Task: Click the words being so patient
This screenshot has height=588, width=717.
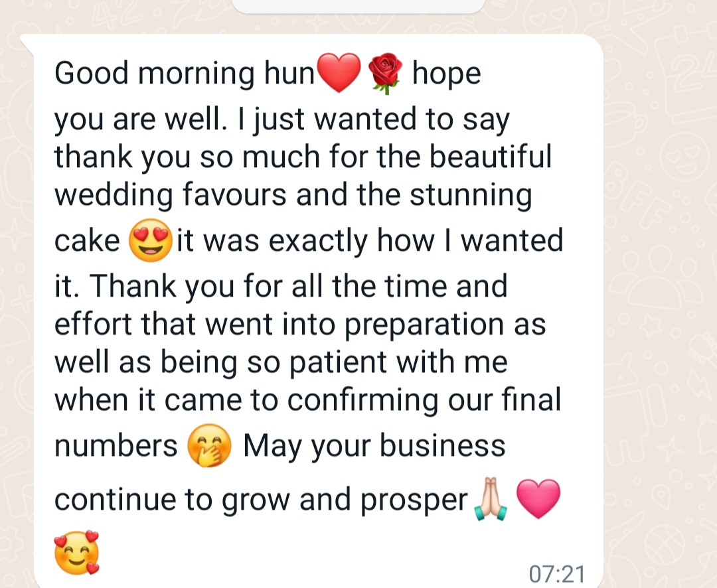Action: (274, 363)
